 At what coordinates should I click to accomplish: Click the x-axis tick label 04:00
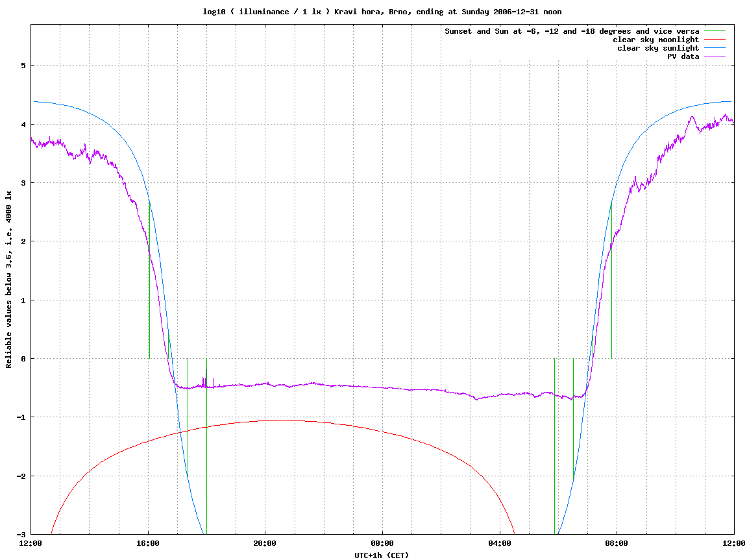[x=499, y=543]
